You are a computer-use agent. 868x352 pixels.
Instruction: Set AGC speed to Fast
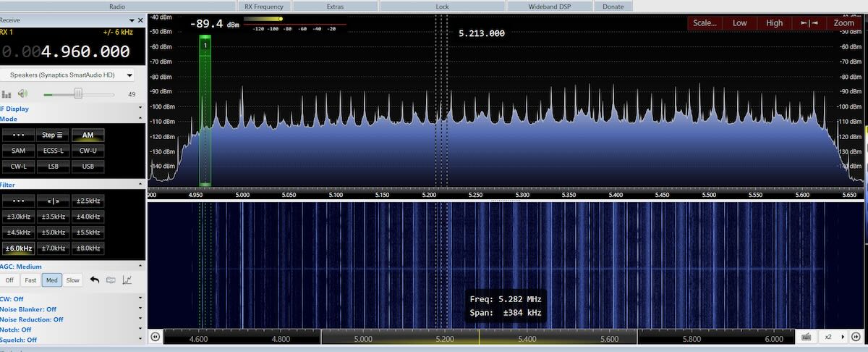pos(30,280)
